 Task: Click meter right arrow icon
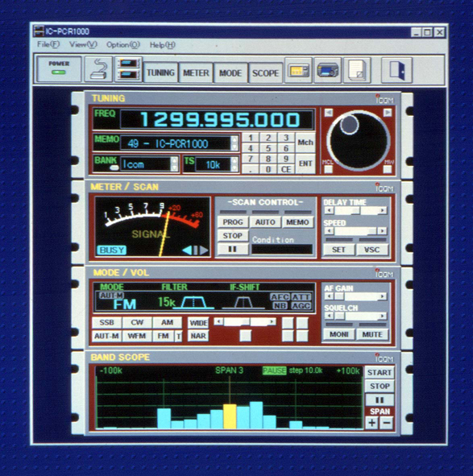point(204,250)
